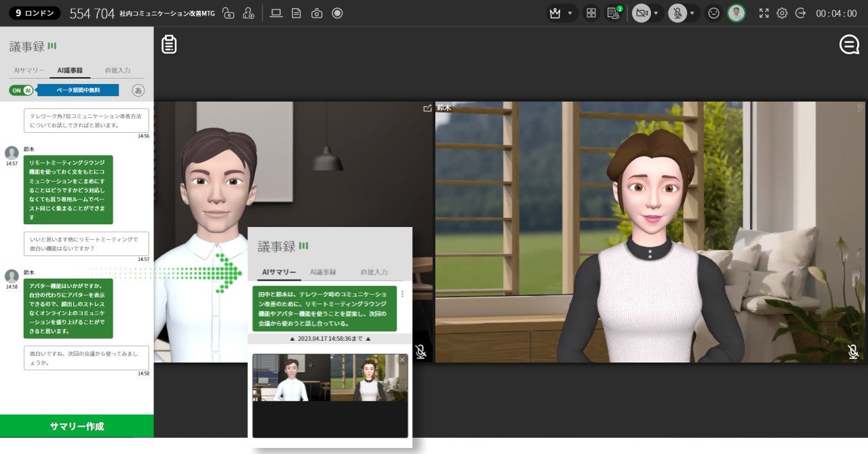Click your profile avatar in the top bar
The width and height of the screenshot is (868, 454).
736,13
